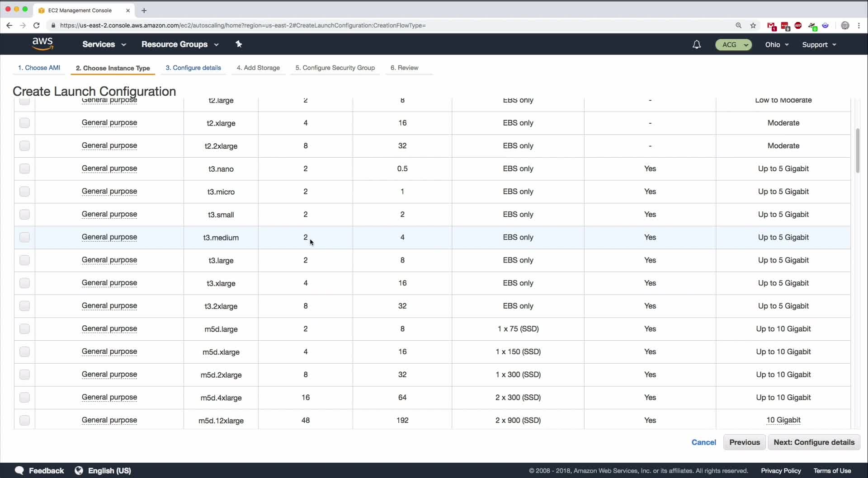
Task: Click the padlock site info icon
Action: click(53, 25)
